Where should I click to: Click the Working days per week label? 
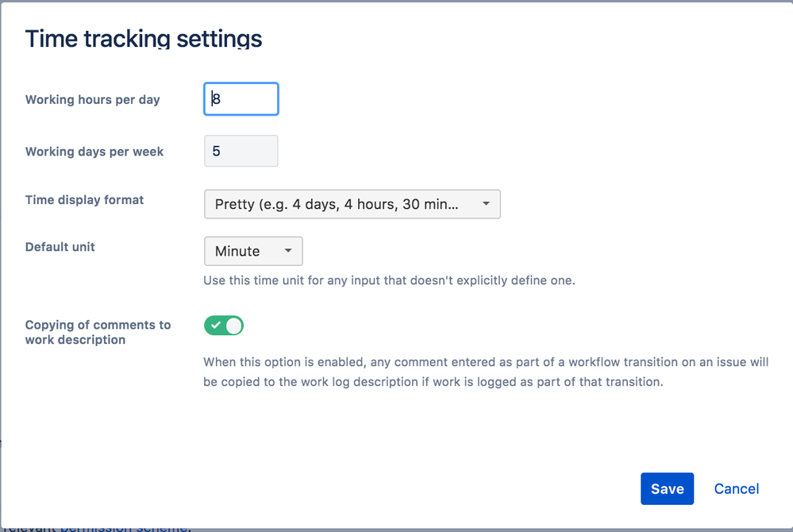coord(94,151)
